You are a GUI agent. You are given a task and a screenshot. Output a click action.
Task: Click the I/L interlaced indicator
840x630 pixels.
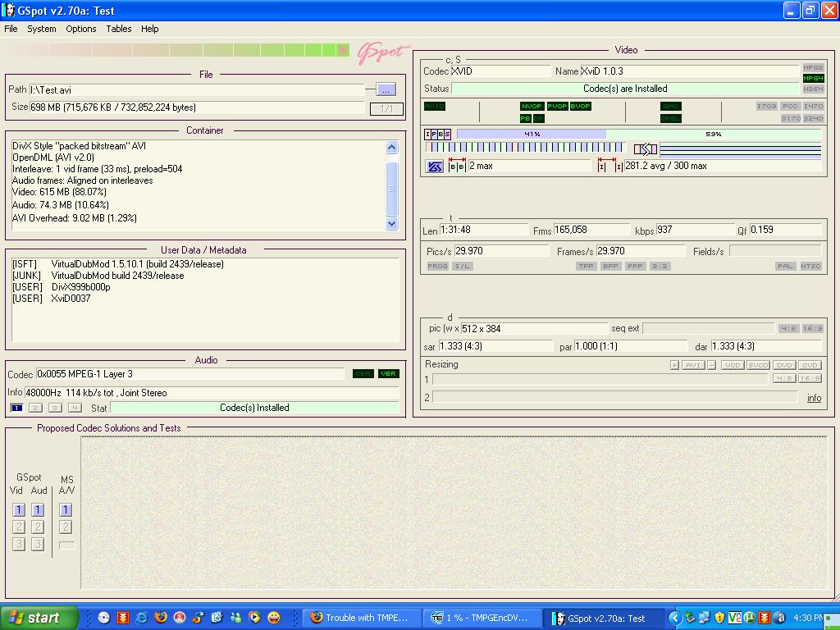(462, 267)
